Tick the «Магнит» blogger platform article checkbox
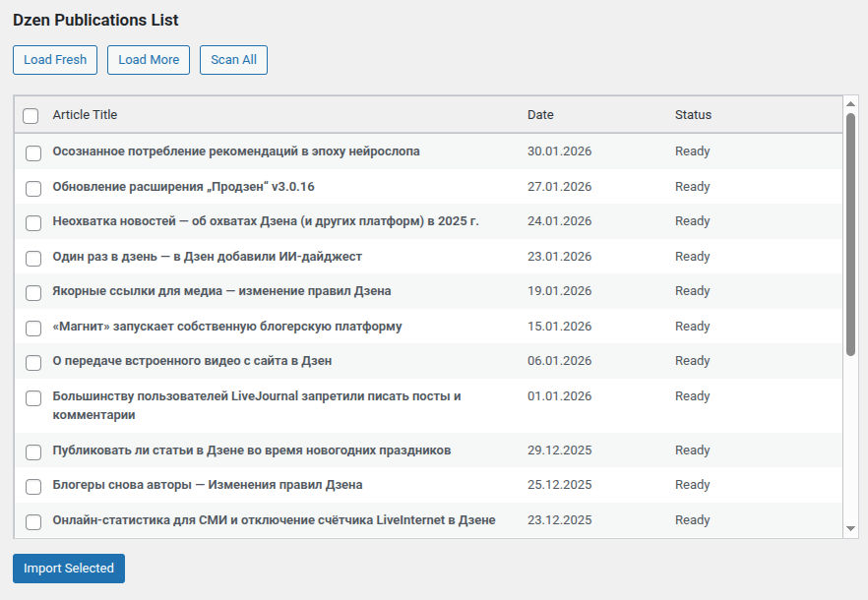The image size is (868, 600). (33, 328)
